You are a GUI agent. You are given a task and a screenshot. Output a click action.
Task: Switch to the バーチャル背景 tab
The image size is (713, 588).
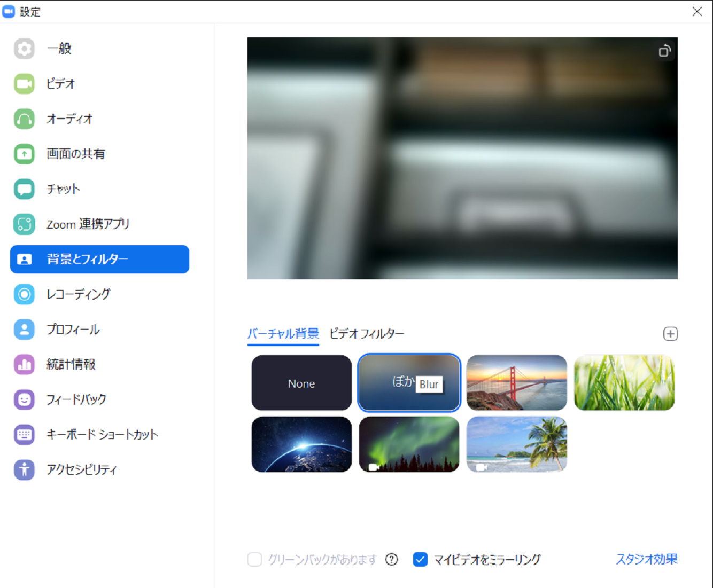tap(283, 334)
